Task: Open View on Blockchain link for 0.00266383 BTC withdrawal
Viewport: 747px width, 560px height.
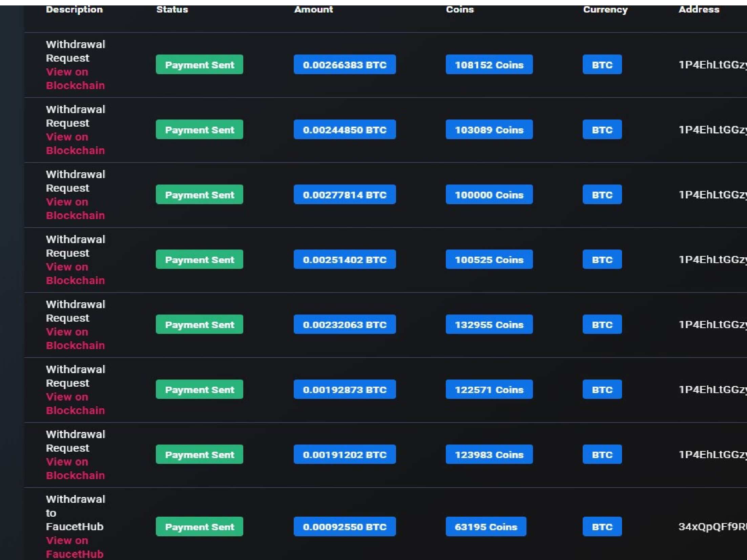Action: [75, 79]
